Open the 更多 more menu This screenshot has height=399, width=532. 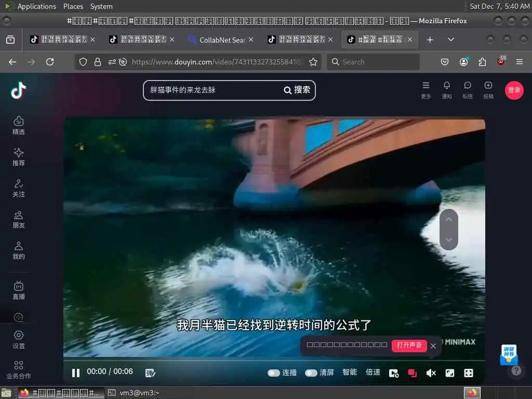pyautogui.click(x=426, y=90)
